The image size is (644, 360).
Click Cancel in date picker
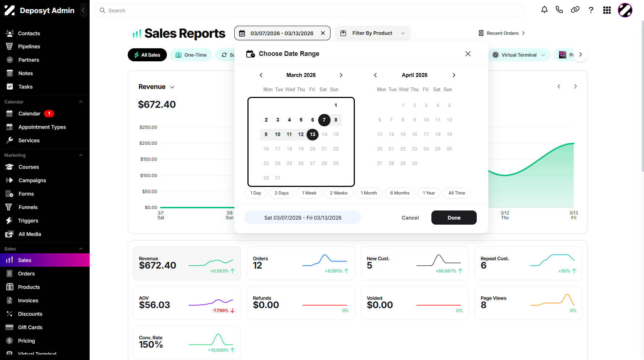(410, 218)
